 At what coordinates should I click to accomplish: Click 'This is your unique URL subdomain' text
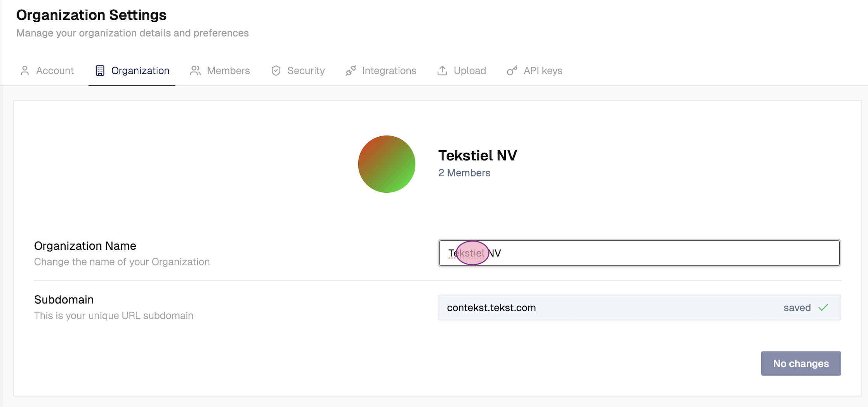[114, 315]
